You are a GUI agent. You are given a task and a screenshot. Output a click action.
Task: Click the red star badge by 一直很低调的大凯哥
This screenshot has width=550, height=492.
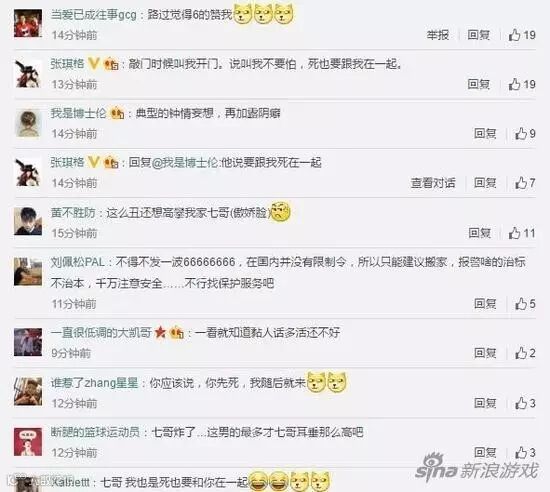160,332
